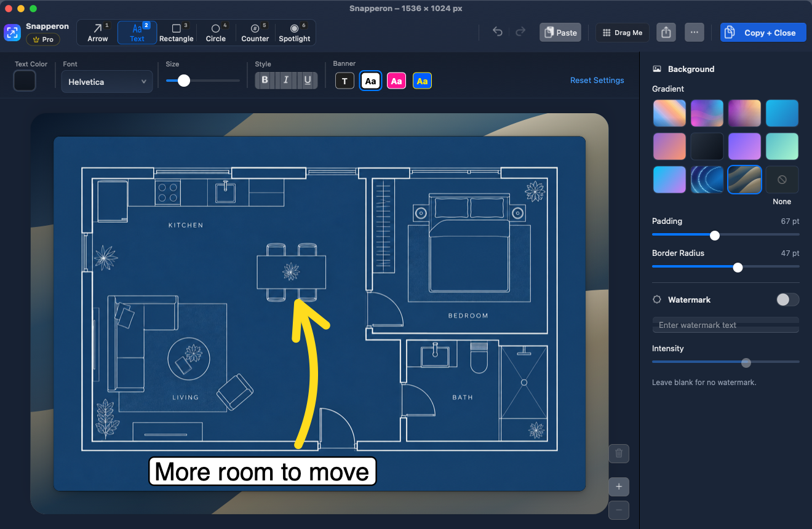The width and height of the screenshot is (812, 529).
Task: Click the Paste button
Action: click(560, 33)
